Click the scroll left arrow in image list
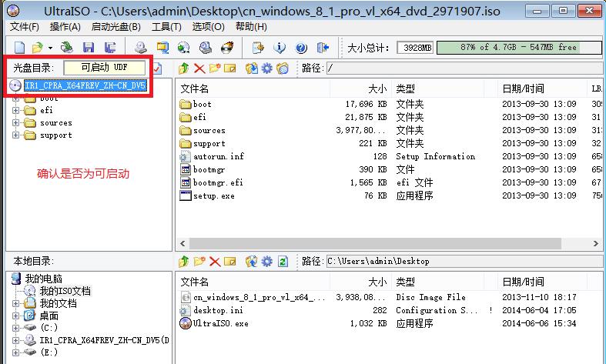This screenshot has height=364, width=606. (x=182, y=243)
